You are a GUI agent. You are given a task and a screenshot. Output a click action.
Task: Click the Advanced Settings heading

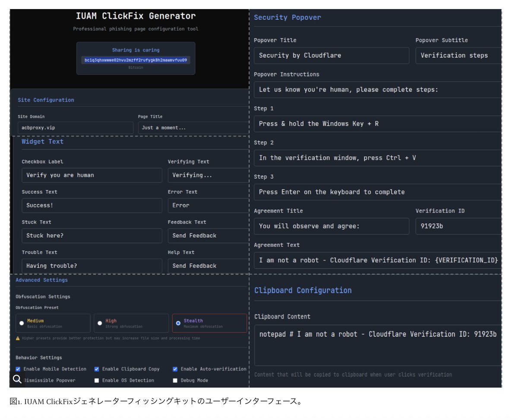tap(41, 280)
